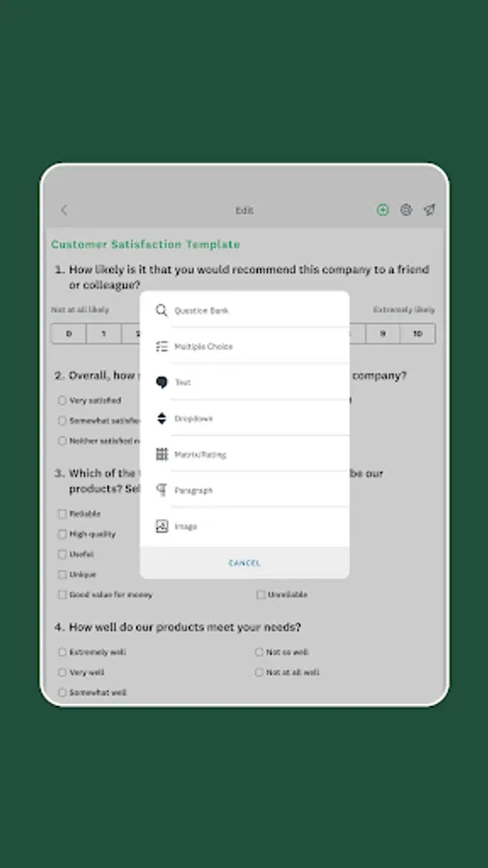Click the Text speech bubble icon

162,383
